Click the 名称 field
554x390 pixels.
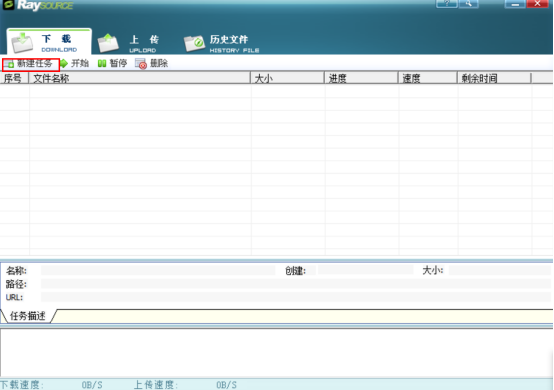pyautogui.click(x=158, y=271)
